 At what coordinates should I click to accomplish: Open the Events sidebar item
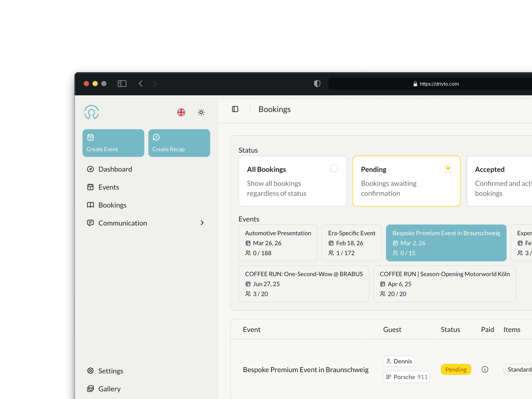coord(109,187)
